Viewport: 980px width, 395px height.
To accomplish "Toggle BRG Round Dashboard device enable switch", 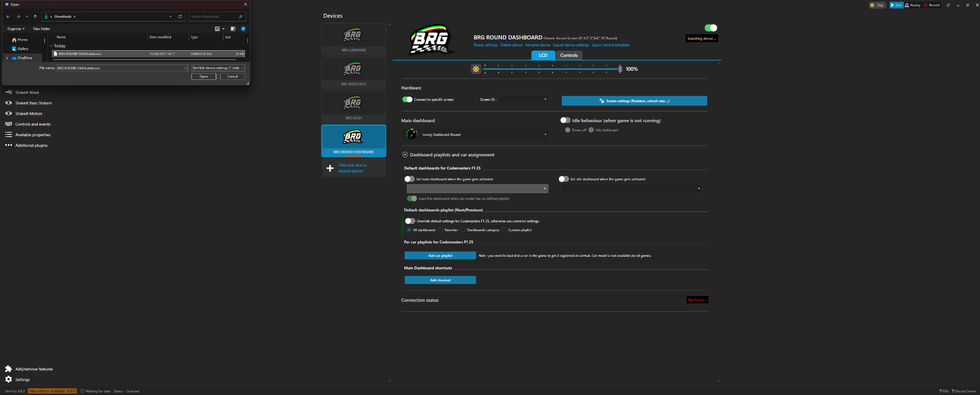I will pyautogui.click(x=711, y=28).
